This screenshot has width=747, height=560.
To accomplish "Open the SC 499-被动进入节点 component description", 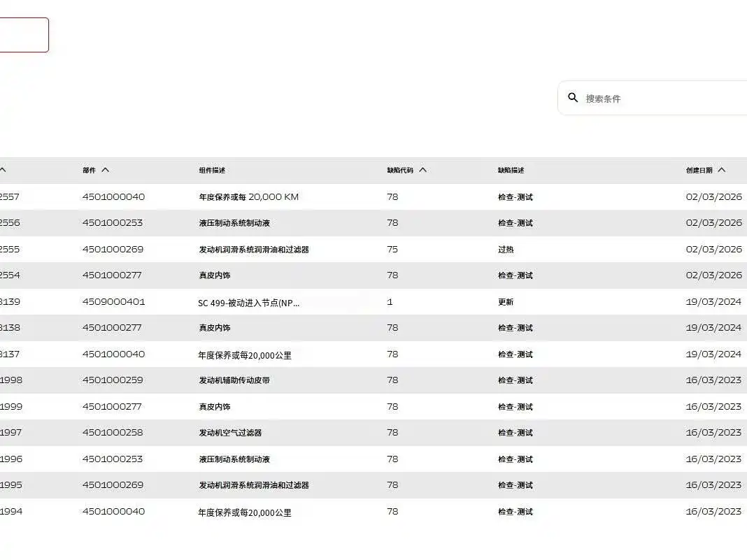I will (x=249, y=303).
